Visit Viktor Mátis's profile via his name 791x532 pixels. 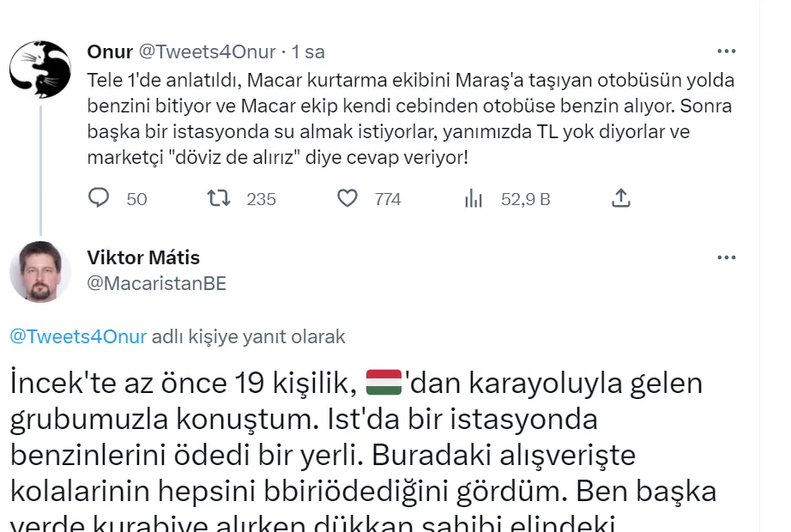tap(143, 257)
